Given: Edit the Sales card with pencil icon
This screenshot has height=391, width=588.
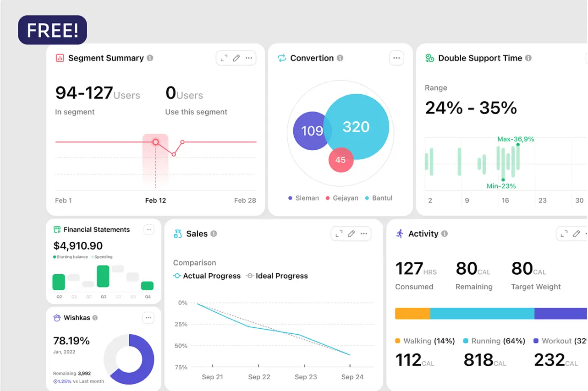Looking at the screenshot, I should 352,234.
